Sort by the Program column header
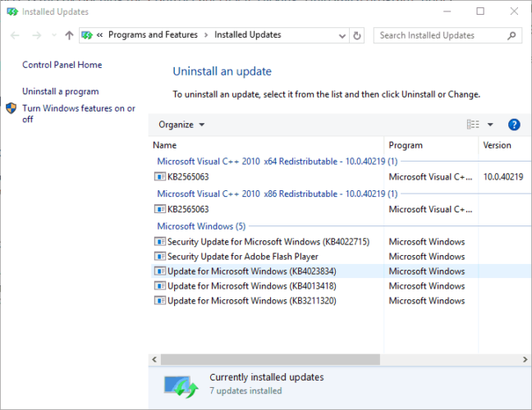This screenshot has width=532, height=410. click(406, 145)
